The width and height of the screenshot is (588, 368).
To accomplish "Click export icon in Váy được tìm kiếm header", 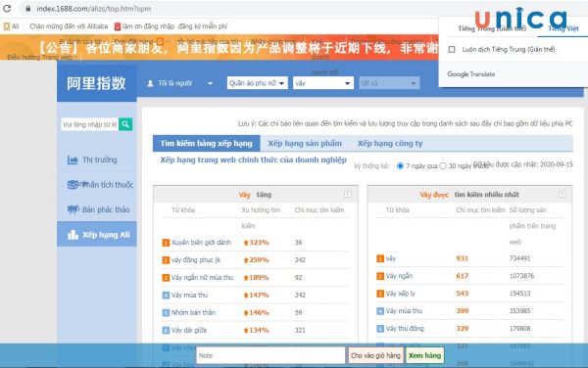I will click(x=562, y=194).
